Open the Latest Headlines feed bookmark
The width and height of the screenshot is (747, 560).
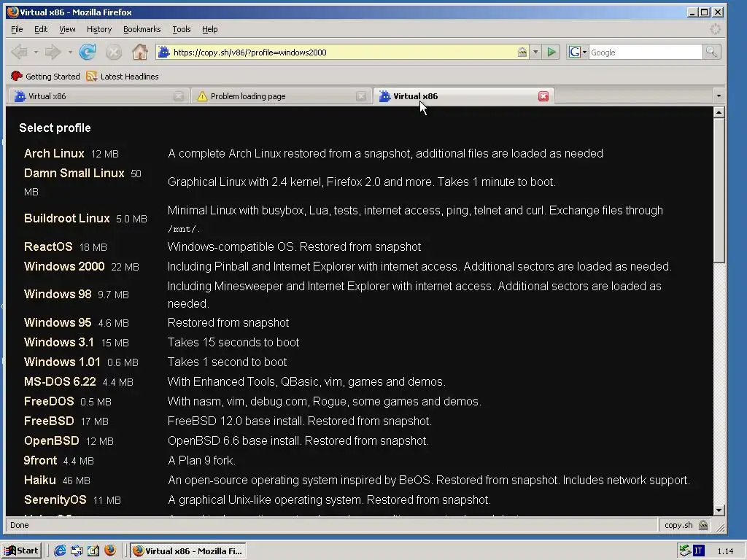pyautogui.click(x=123, y=76)
